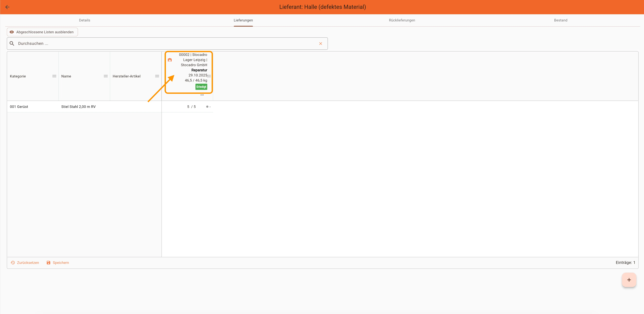Open the three-dots menu under delivery 00002
Image resolution: width=644 pixels, height=314 pixels.
(x=202, y=95)
